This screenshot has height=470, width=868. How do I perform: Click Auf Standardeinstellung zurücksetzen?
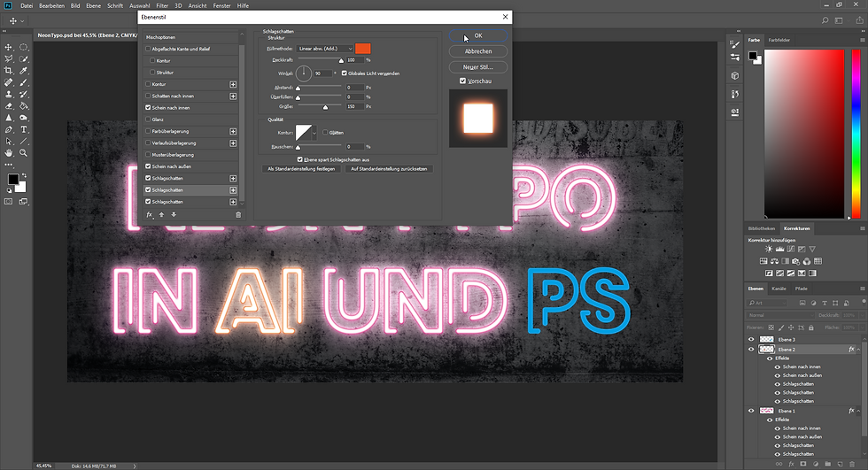(389, 169)
